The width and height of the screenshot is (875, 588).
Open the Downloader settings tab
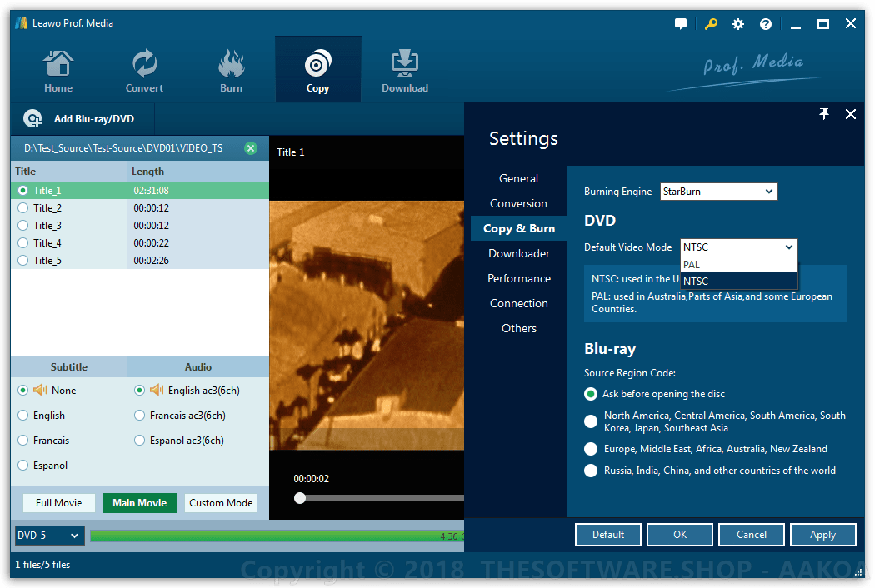tap(519, 253)
